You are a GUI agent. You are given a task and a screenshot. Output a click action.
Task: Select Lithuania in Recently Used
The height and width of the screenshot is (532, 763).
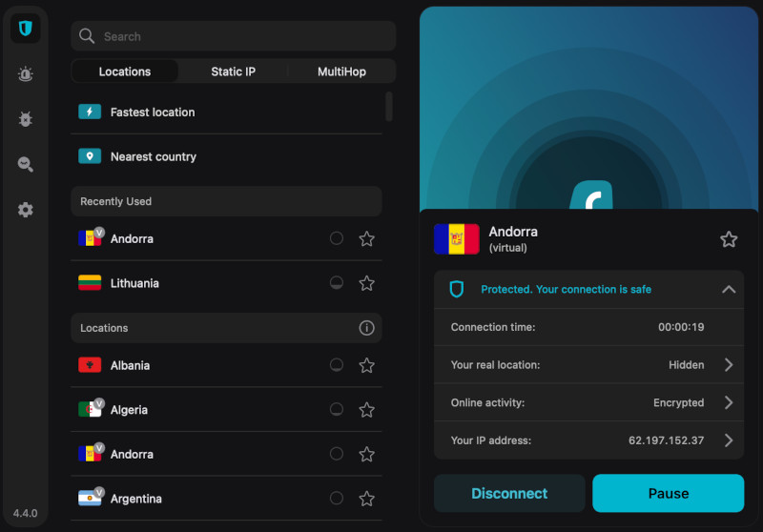(x=226, y=283)
